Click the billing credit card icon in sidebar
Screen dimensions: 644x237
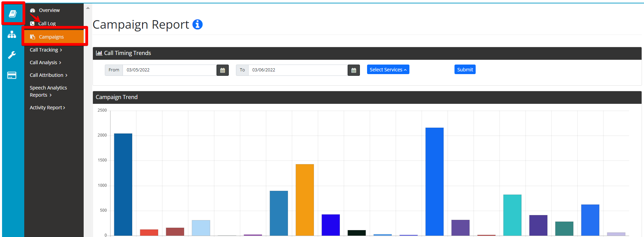(x=12, y=75)
